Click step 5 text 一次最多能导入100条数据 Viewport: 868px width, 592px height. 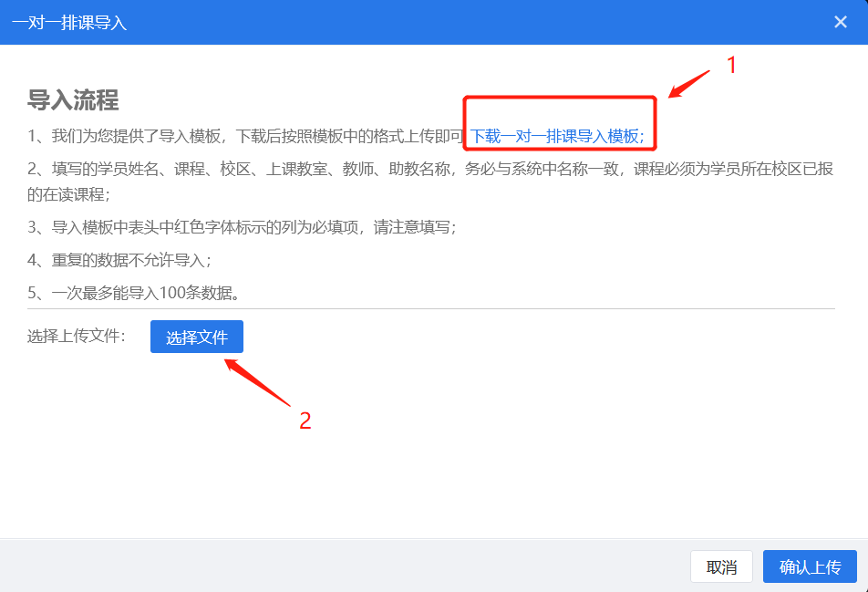point(134,293)
